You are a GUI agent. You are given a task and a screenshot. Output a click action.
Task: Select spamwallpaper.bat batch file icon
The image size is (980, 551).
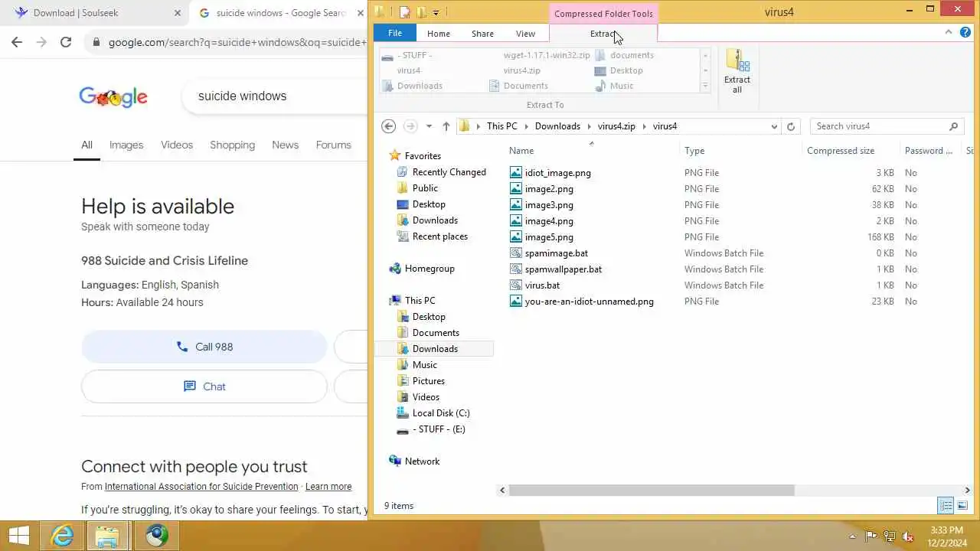[516, 269]
